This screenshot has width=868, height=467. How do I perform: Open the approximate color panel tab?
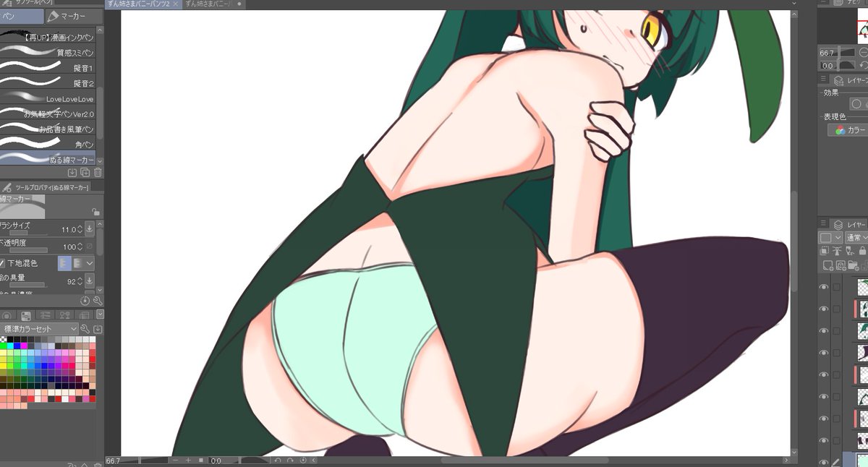pyautogui.click(x=83, y=315)
